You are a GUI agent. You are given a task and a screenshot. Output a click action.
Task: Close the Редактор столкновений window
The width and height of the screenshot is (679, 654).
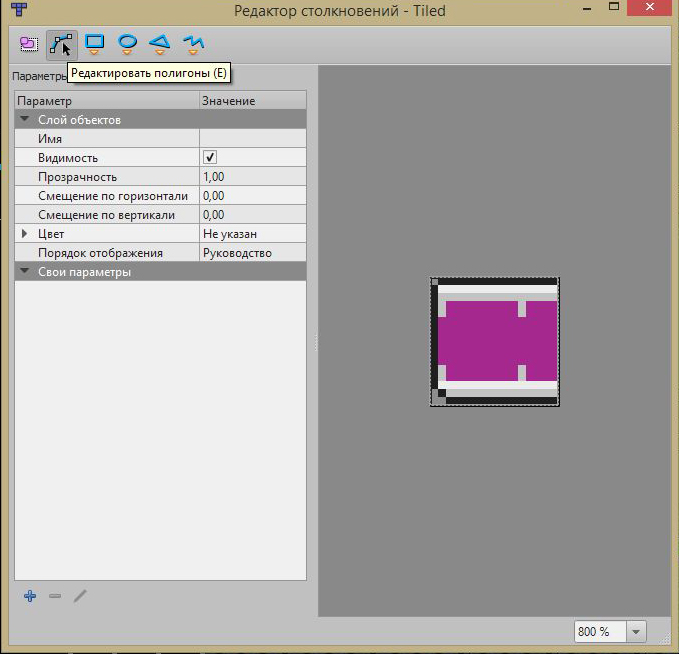(x=650, y=7)
